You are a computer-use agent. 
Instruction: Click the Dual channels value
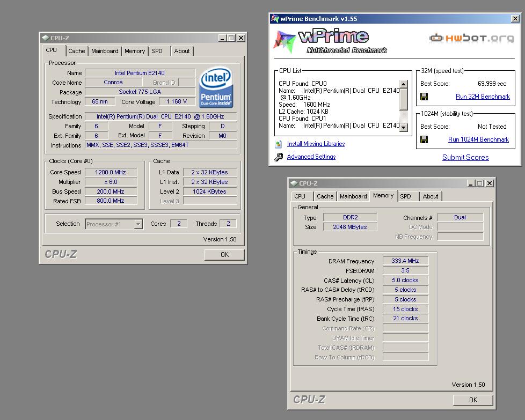[x=460, y=218]
